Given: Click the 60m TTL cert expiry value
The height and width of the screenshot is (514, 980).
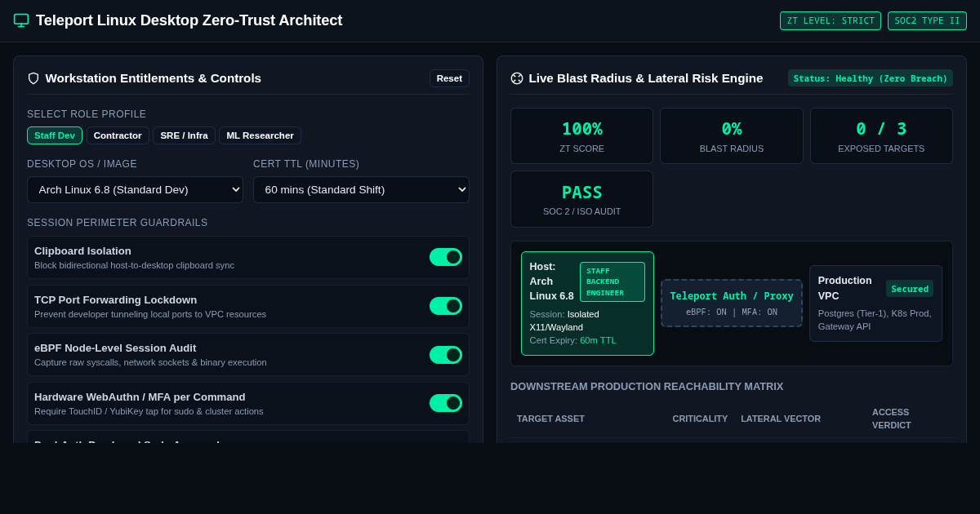Looking at the screenshot, I should [x=598, y=340].
